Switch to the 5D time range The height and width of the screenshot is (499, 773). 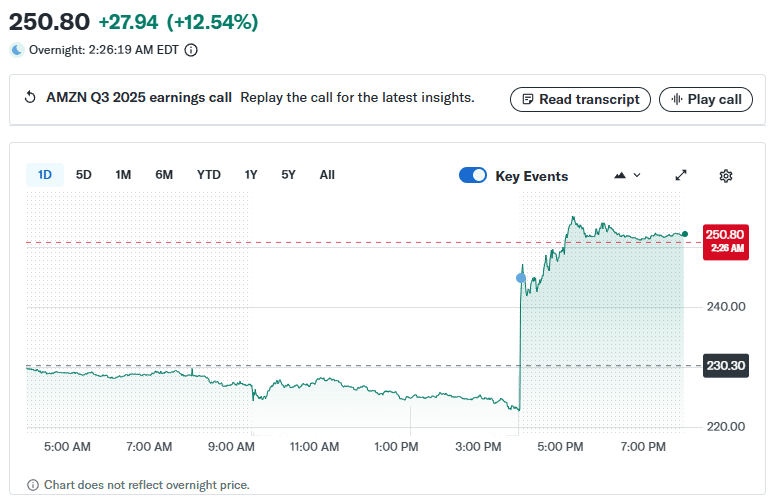(x=84, y=175)
